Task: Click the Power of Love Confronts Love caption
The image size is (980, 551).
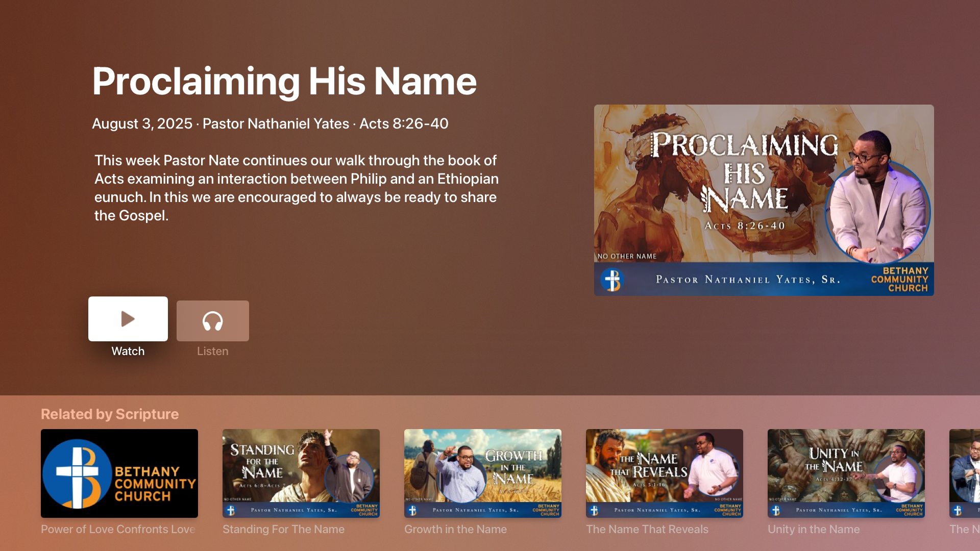Action: 118,530
